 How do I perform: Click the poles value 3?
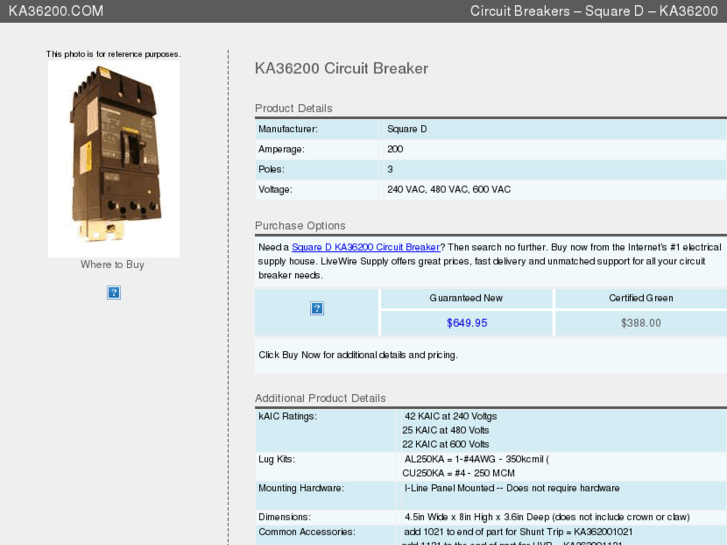[x=390, y=169]
